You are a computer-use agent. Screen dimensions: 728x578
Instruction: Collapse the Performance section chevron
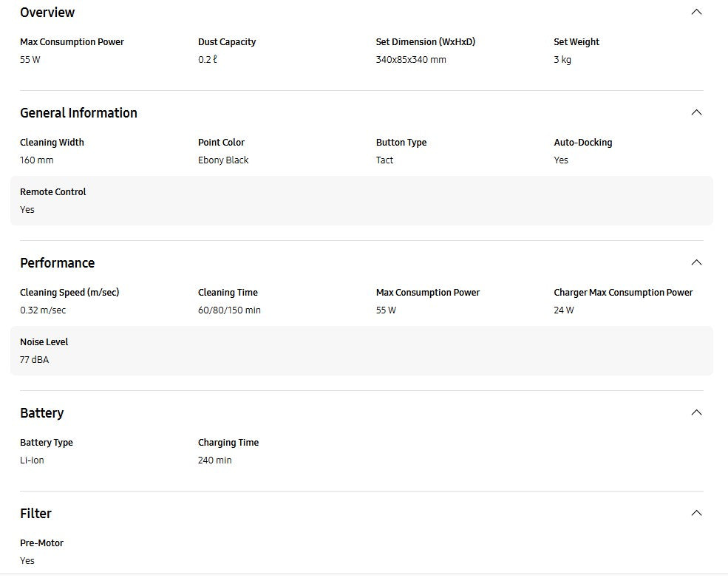[695, 262]
